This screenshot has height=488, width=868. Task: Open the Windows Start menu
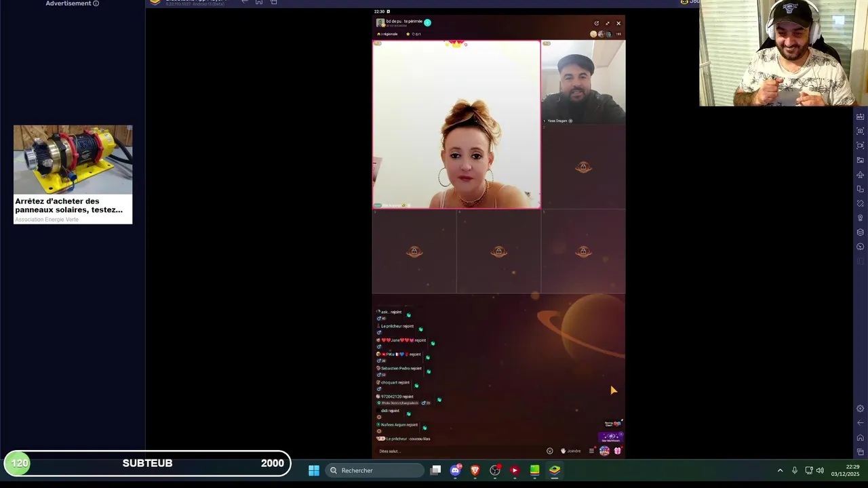coord(314,470)
